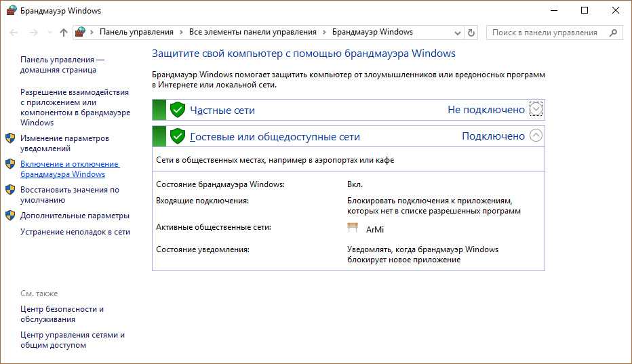Click 'Активные общественные сети:' label
The width and height of the screenshot is (632, 364).
pos(214,227)
